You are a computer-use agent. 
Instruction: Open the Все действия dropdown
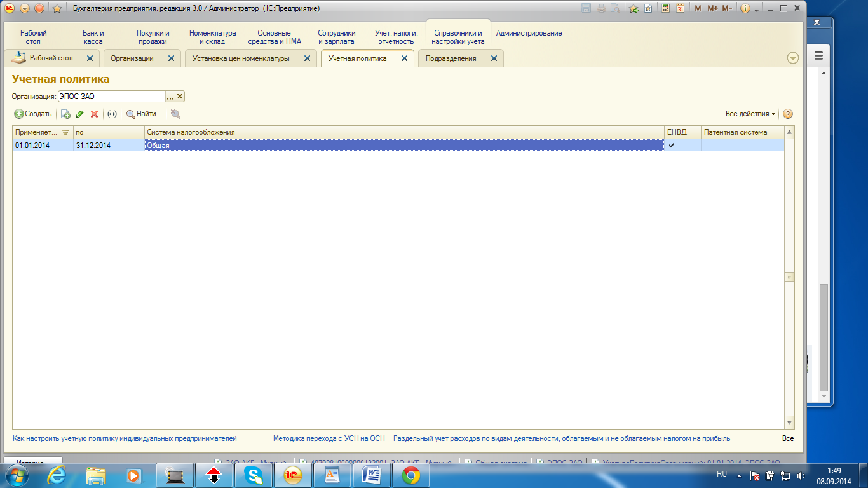click(750, 114)
